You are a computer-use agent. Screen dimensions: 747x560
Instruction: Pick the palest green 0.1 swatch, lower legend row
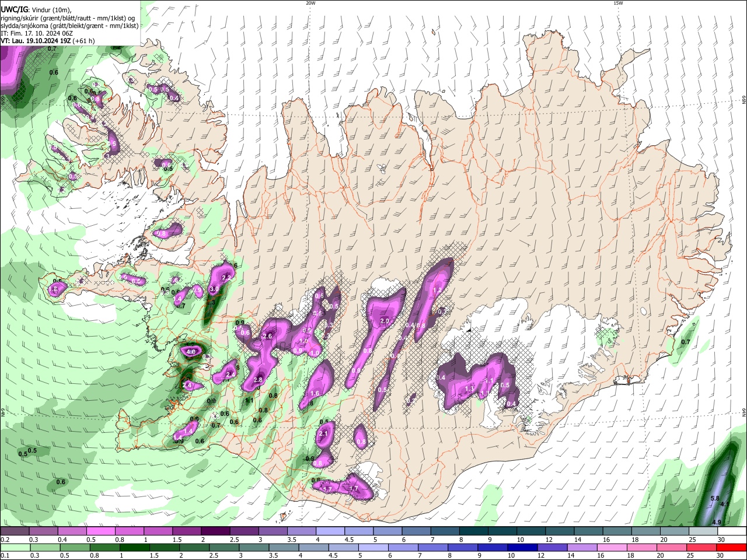tap(15, 548)
